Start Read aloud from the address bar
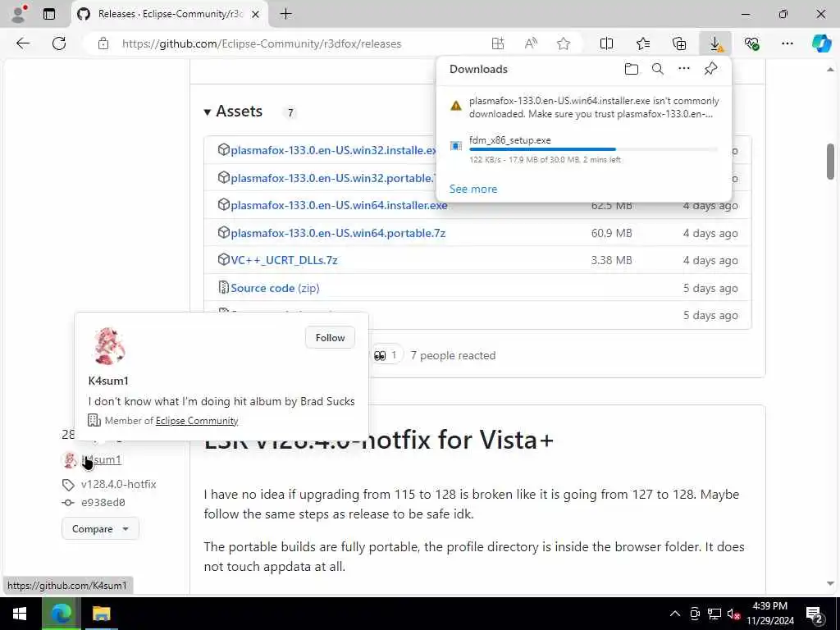The image size is (840, 630). [x=531, y=44]
